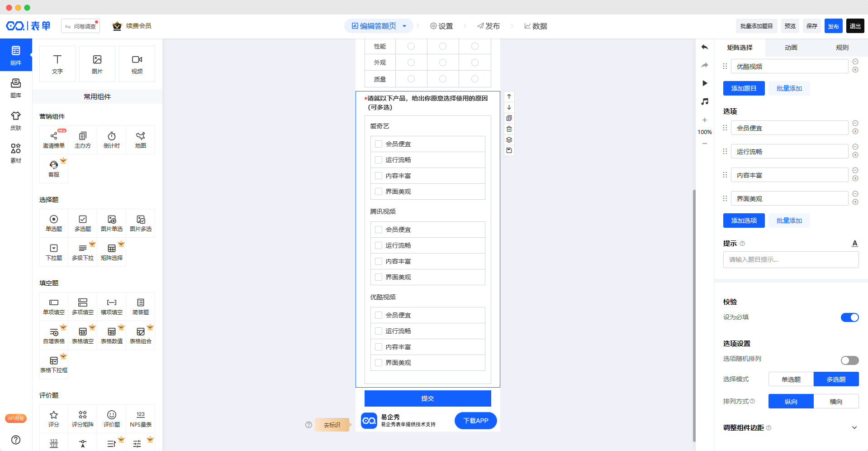Click the 下载APP button
Screen dimensions: 868x451
[476, 421]
